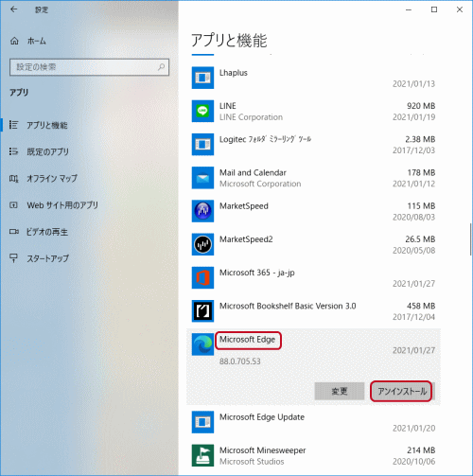Screen dimensions: 473x476
Task: Click the 920 MB size of LINE
Action: tap(421, 106)
